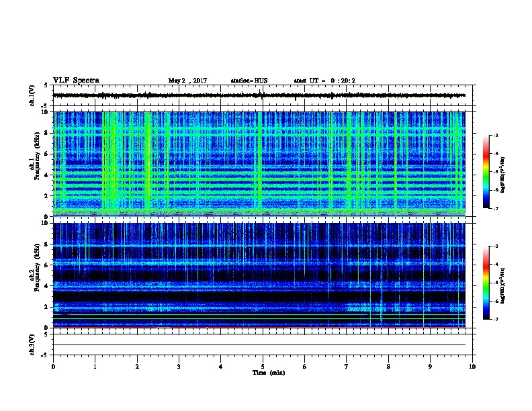Click the time axis tick label "5"

[x=263, y=367]
